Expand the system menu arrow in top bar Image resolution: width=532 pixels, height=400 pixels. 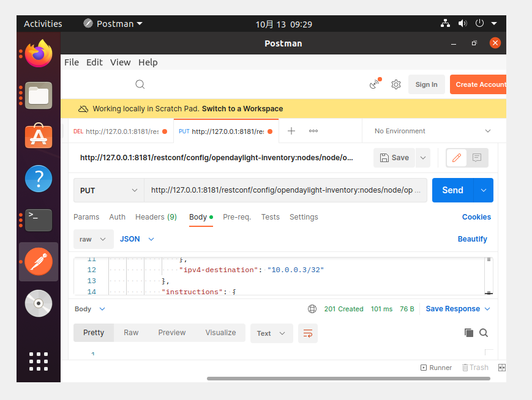[x=494, y=23]
